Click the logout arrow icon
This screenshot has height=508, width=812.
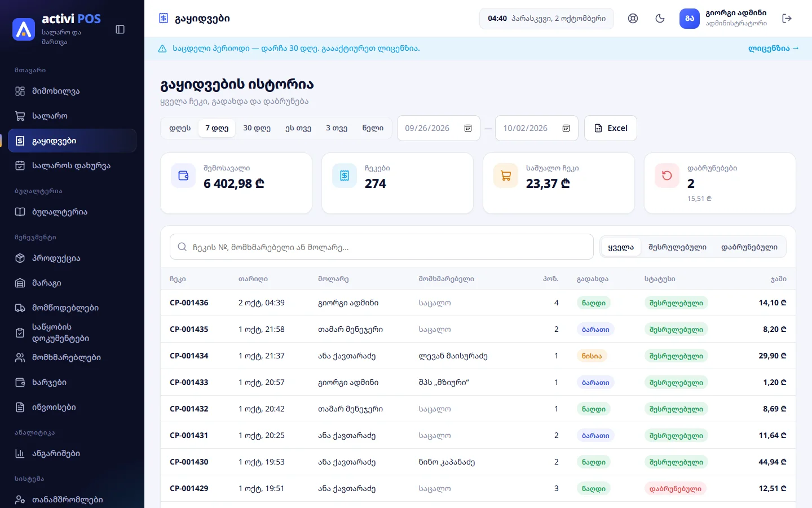pyautogui.click(x=787, y=19)
